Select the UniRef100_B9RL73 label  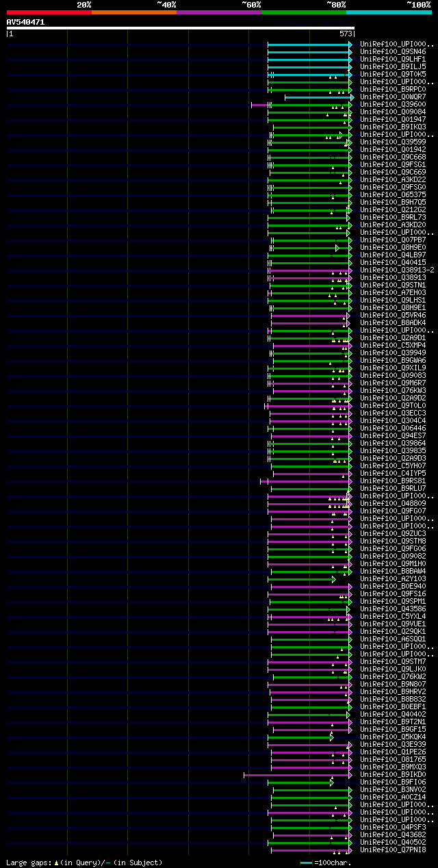coord(393,217)
